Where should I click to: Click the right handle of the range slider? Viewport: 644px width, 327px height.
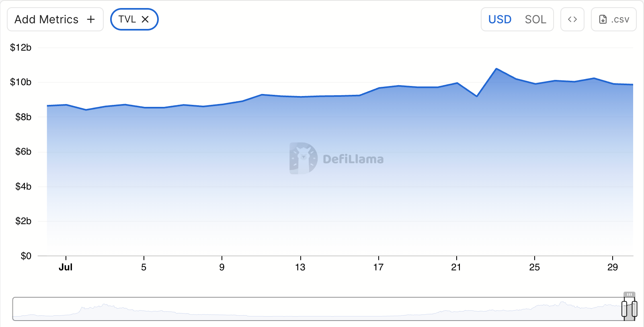tap(634, 309)
